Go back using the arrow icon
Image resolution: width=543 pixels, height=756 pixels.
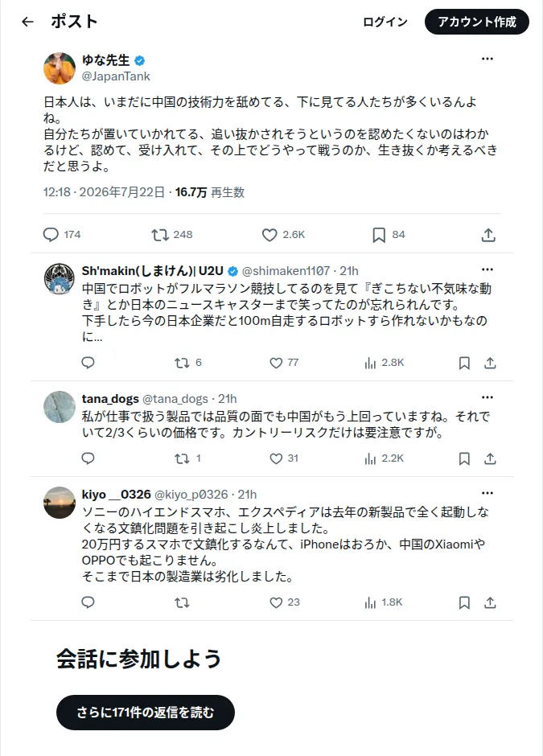[x=28, y=22]
